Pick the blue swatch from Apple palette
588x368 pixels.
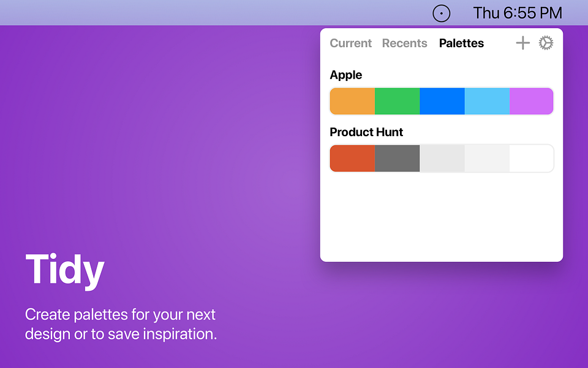(442, 101)
